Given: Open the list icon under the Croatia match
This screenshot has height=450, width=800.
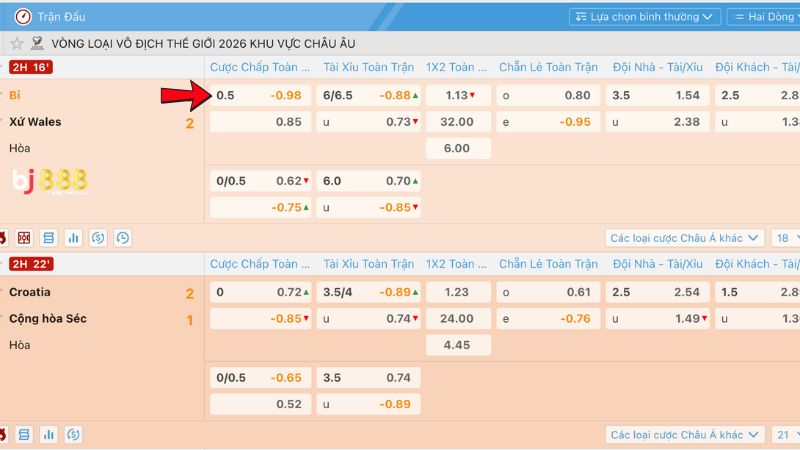Looking at the screenshot, I should [24, 435].
